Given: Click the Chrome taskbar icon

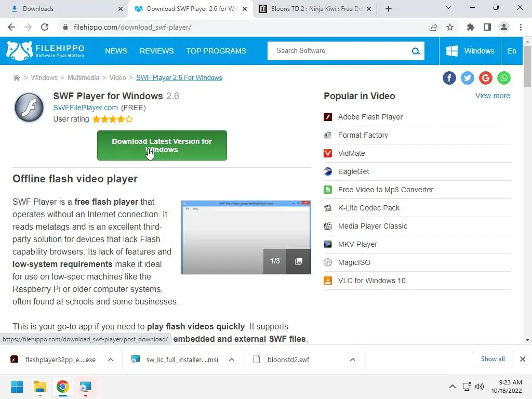Looking at the screenshot, I should [62, 387].
